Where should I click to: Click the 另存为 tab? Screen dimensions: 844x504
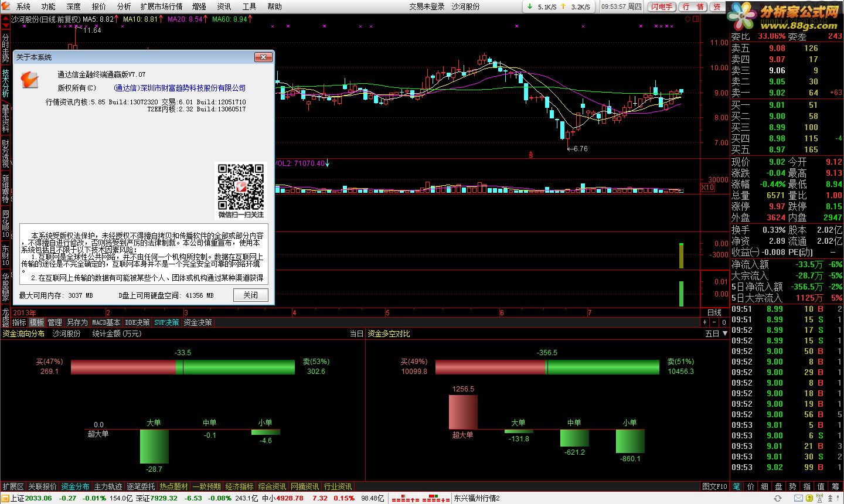click(77, 322)
